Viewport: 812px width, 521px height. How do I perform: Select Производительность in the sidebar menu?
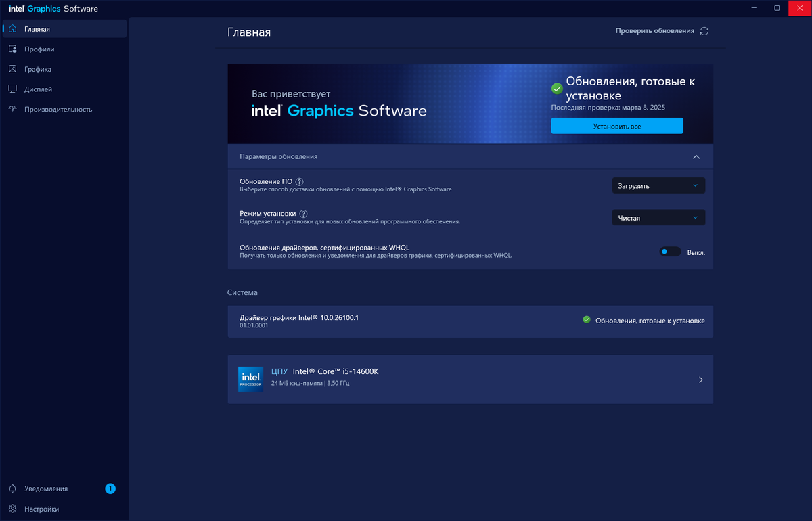64,109
